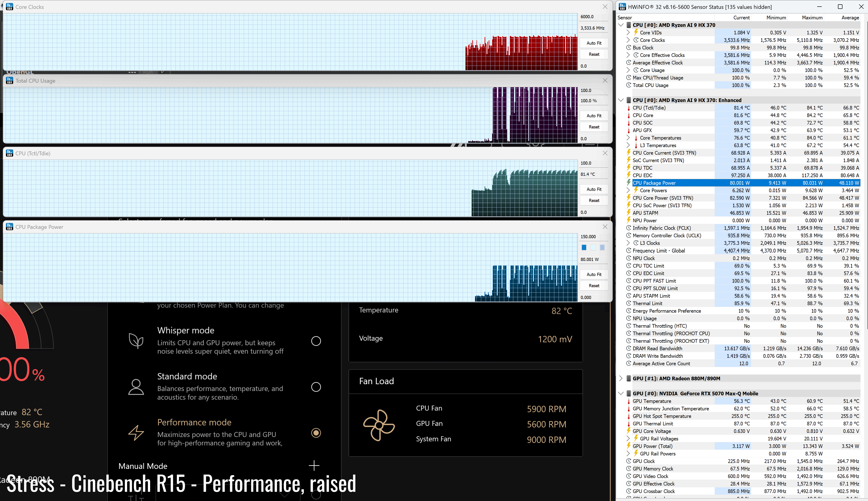Click the CPU (Tctl/Tdie) window icon

(10, 153)
